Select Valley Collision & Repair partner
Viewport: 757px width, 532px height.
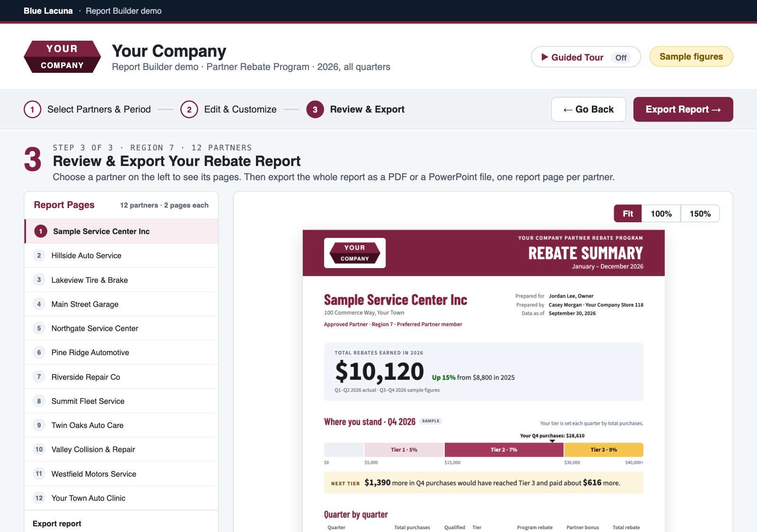tap(122, 449)
